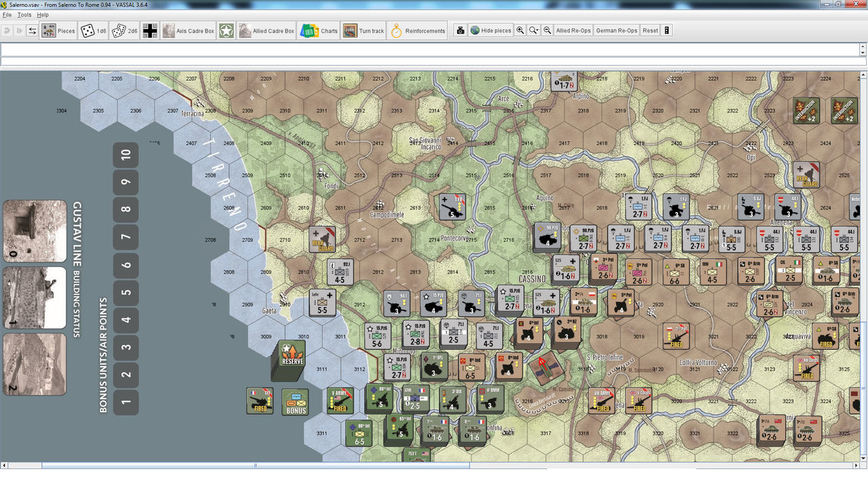The image size is (868, 488).
Task: Open the Pieces palette
Action: coord(58,30)
